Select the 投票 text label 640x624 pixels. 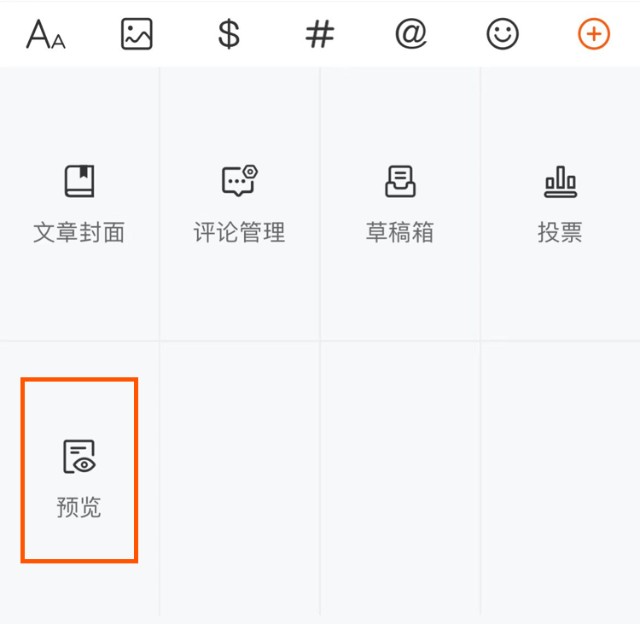[x=560, y=232]
